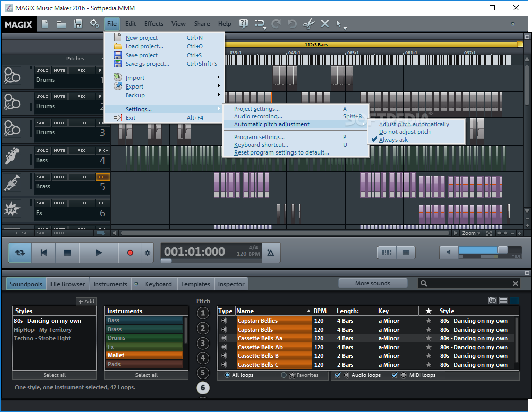Click the sound search input field

pos(469,283)
